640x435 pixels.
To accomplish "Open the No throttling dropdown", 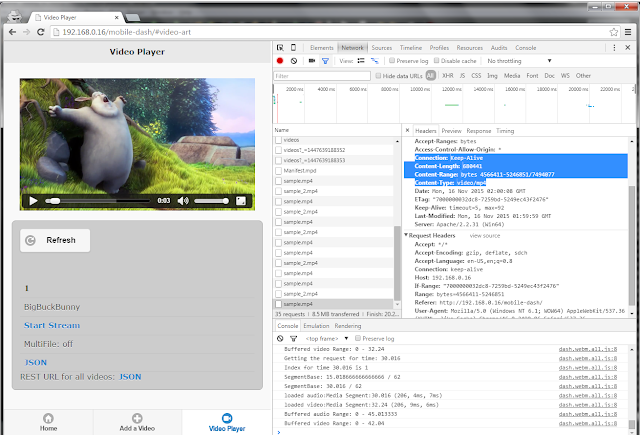I will 519,61.
